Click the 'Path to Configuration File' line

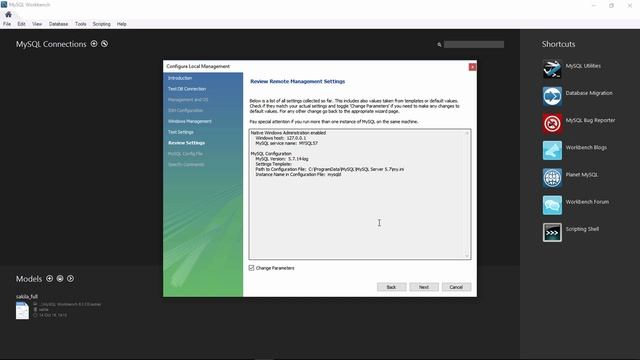click(330, 169)
